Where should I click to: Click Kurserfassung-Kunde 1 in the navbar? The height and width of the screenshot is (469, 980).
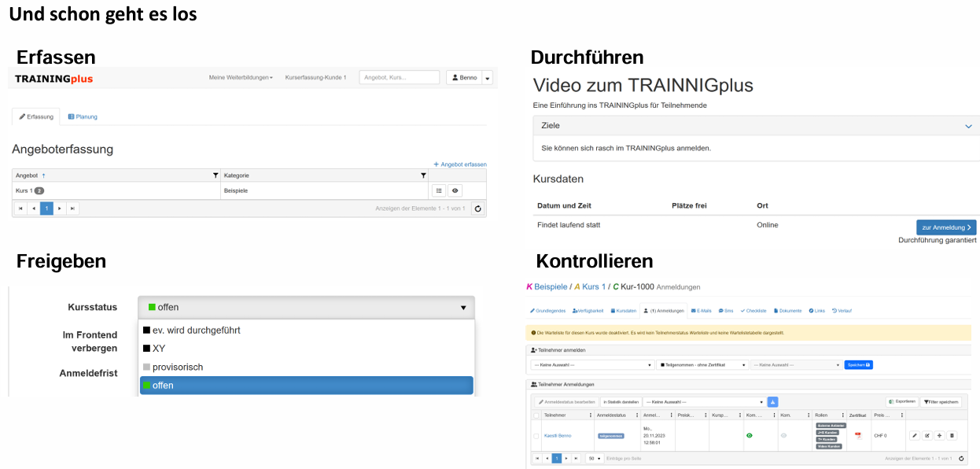tap(315, 77)
